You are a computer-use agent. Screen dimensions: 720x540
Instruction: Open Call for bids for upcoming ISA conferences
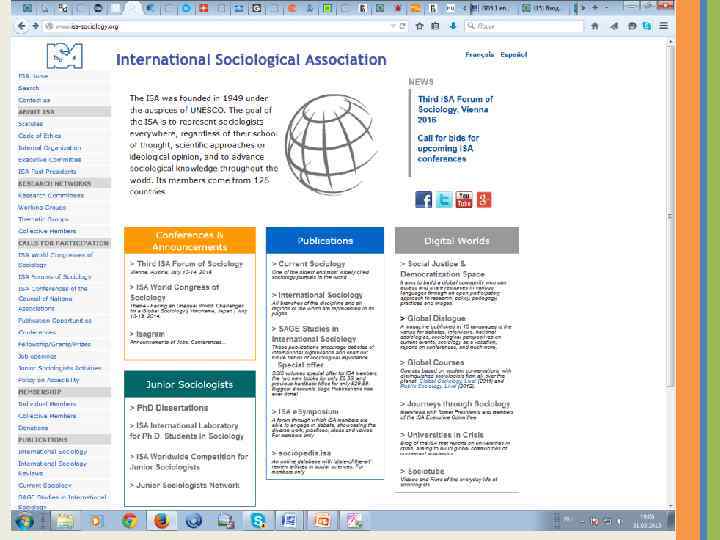click(448, 148)
